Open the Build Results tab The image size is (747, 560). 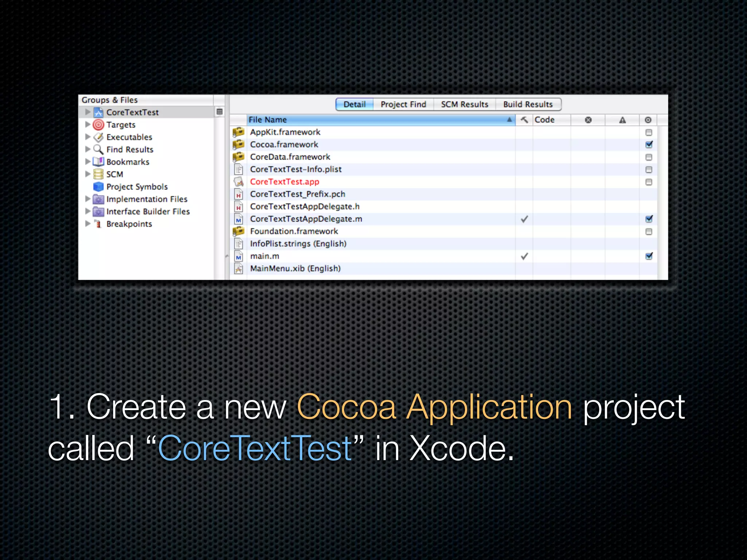click(x=528, y=104)
